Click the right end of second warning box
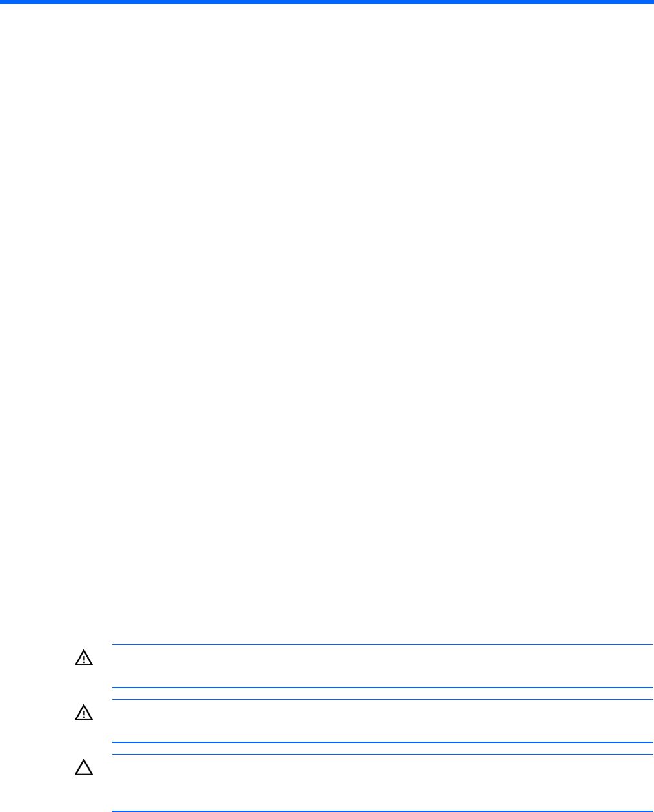 (647, 721)
